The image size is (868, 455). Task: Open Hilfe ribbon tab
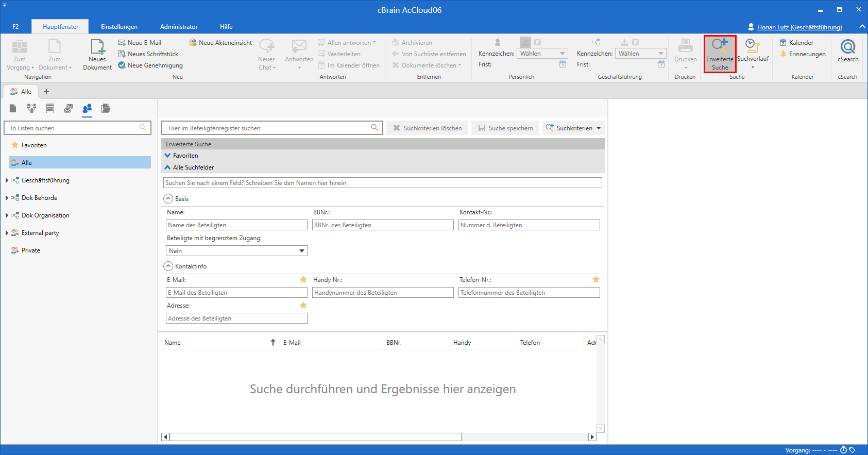pos(226,27)
